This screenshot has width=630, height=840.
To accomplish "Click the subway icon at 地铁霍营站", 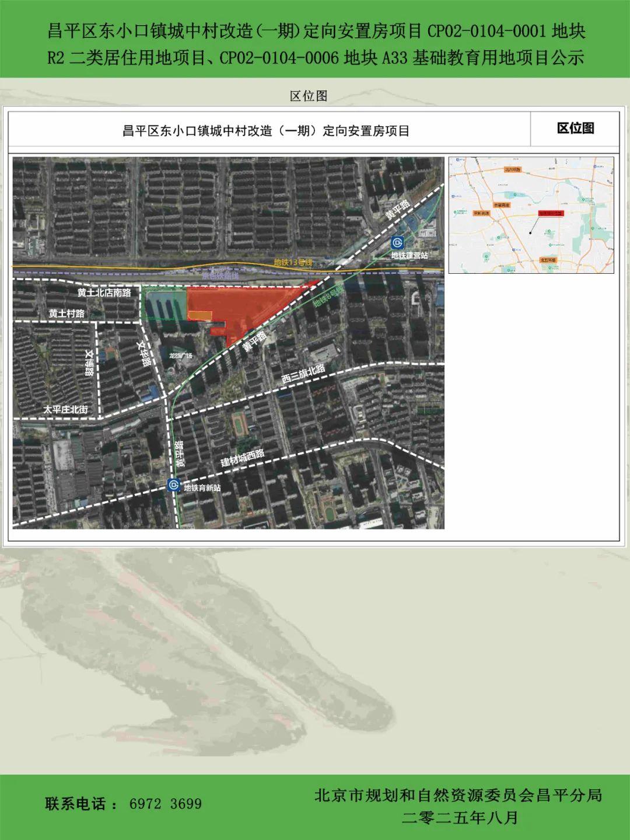I will pyautogui.click(x=398, y=243).
